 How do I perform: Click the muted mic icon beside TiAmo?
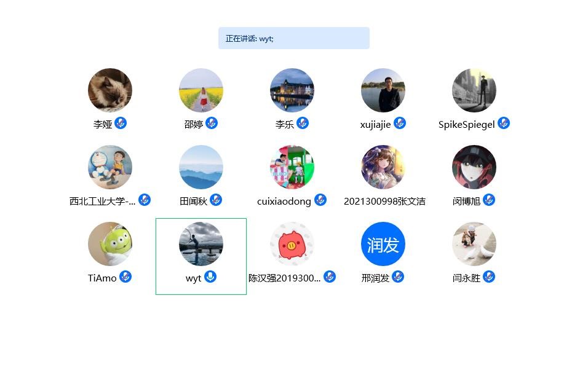[125, 277]
